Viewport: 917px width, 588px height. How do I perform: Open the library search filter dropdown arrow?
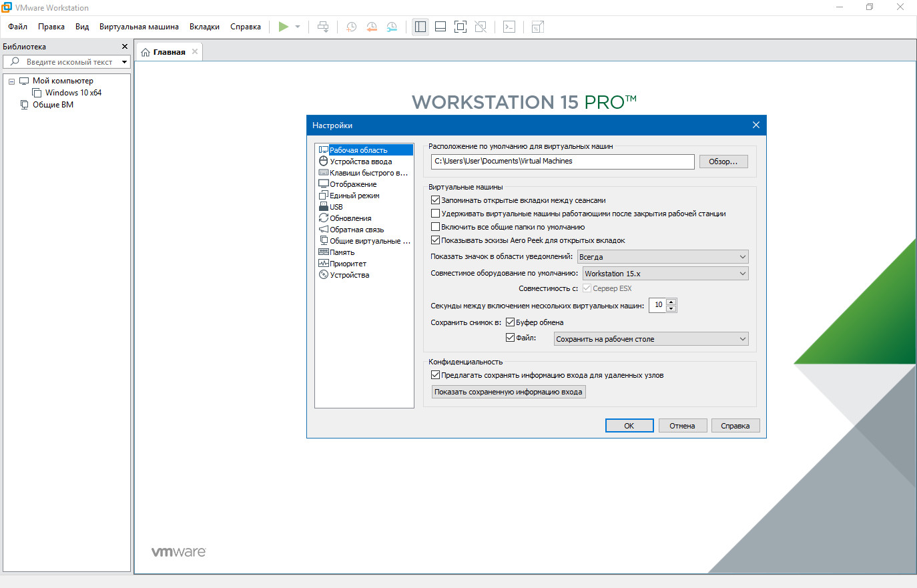pos(124,62)
